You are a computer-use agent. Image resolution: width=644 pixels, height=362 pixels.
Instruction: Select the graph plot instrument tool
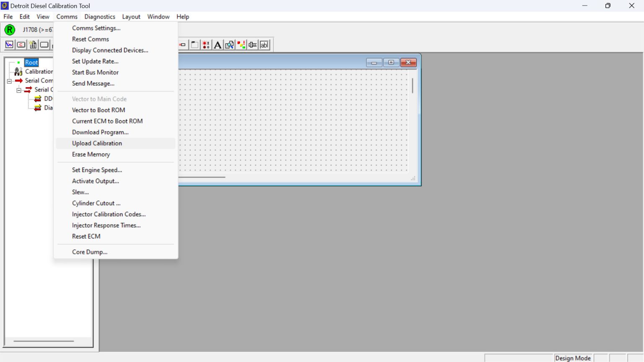(x=9, y=44)
